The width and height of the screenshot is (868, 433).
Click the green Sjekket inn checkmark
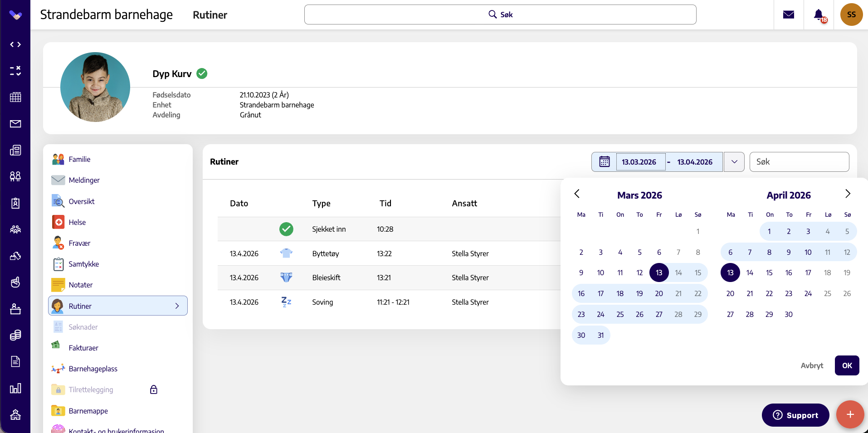pyautogui.click(x=286, y=229)
